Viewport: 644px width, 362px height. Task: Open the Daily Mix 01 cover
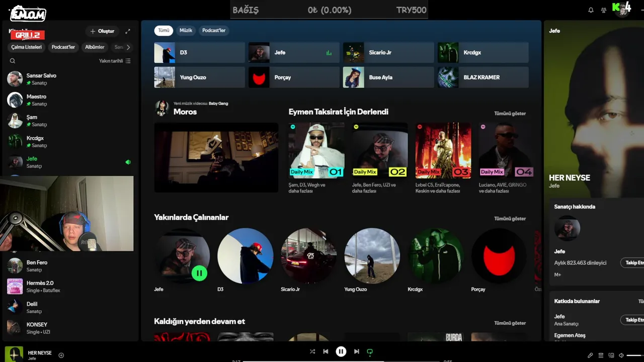pos(316,150)
